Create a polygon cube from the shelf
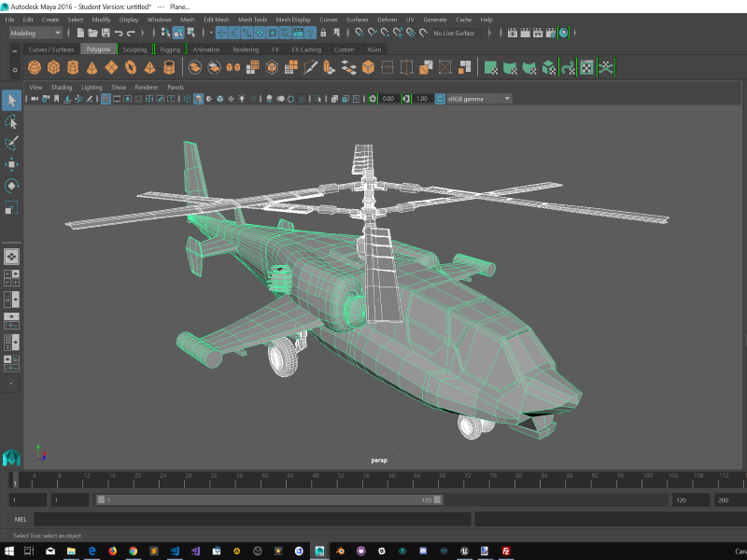Screen dimensions: 747x560 (54, 67)
